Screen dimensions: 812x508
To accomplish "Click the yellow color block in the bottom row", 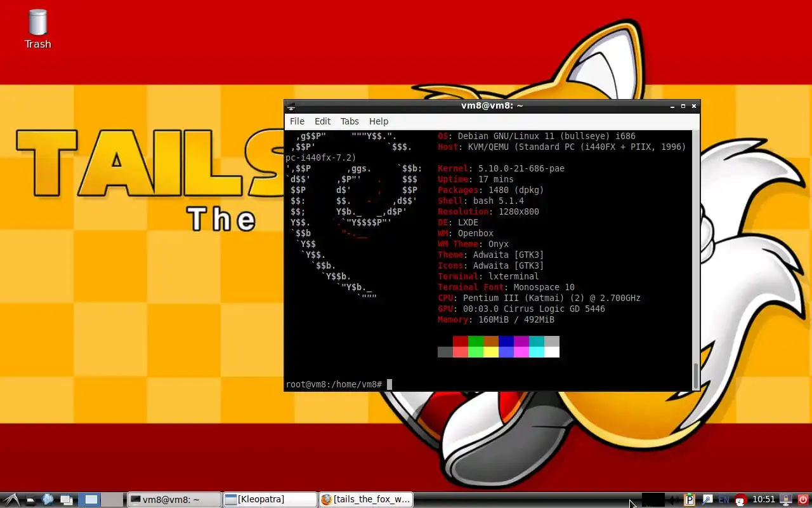I will [491, 352].
